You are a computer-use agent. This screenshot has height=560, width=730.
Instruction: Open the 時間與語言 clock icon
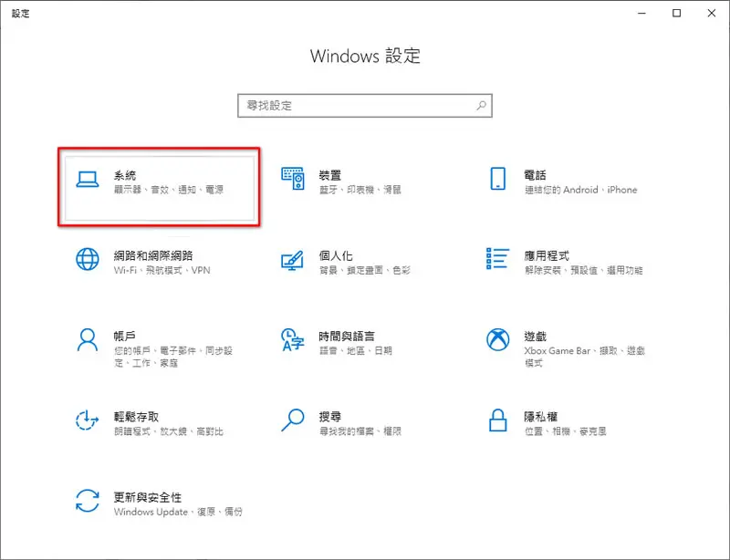[x=293, y=340]
